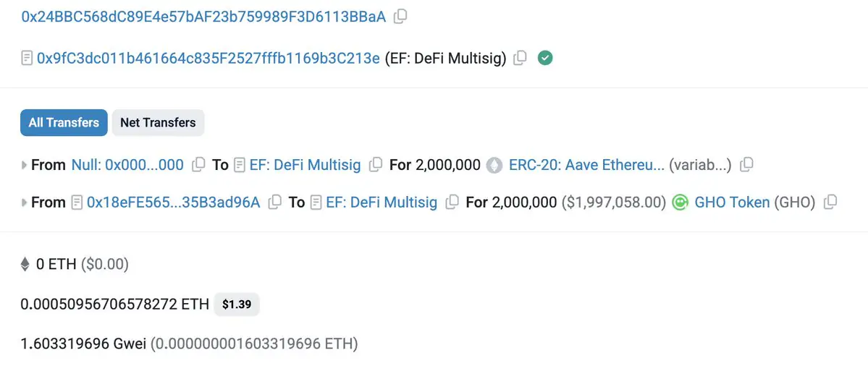Copy EF: DeFi Multisig address in first transfer
Screen dimensions: 868x366
pos(376,165)
